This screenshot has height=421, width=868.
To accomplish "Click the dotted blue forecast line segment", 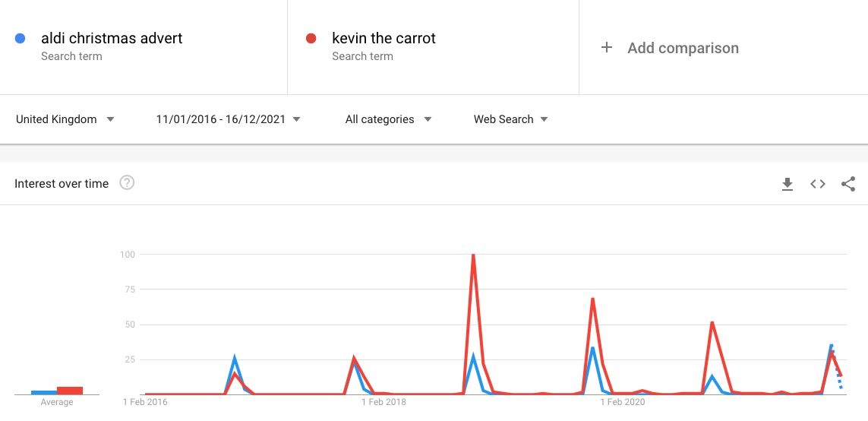I will (837, 369).
